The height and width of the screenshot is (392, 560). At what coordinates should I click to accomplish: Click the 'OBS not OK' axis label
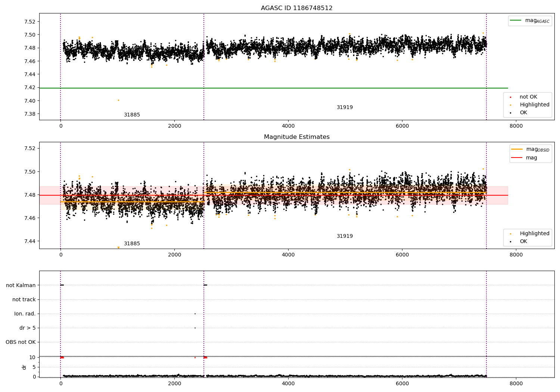click(x=21, y=342)
